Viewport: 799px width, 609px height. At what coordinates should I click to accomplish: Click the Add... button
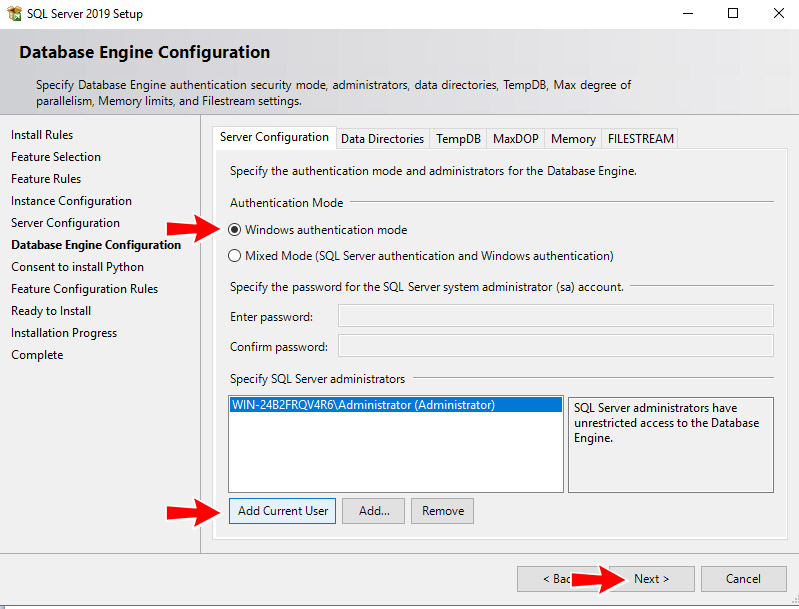pos(374,511)
